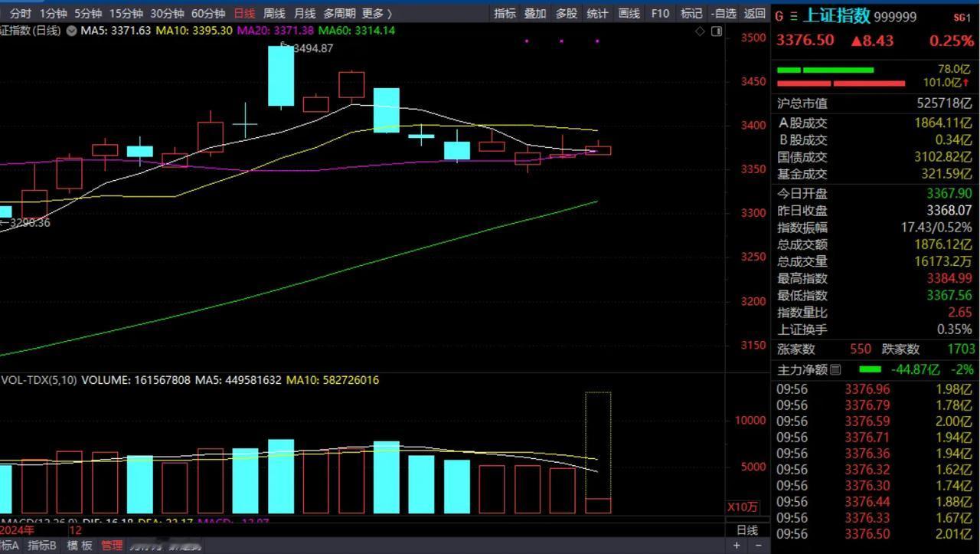The height and width of the screenshot is (554, 980).
Task: Select the 15分钟 period tab
Action: (x=126, y=13)
